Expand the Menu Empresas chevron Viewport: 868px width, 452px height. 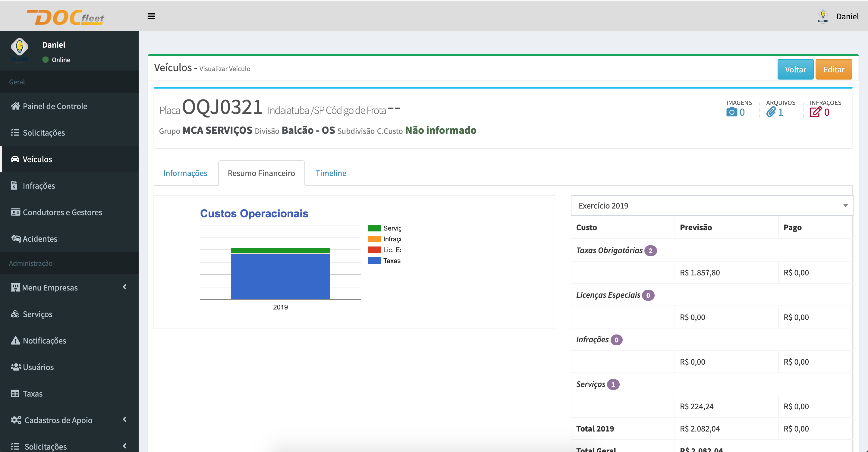[x=125, y=287]
